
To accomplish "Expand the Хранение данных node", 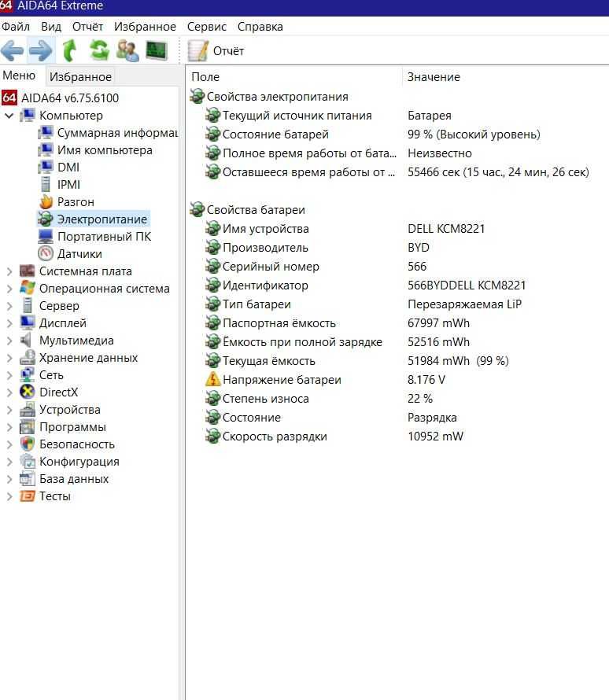I will (9, 358).
